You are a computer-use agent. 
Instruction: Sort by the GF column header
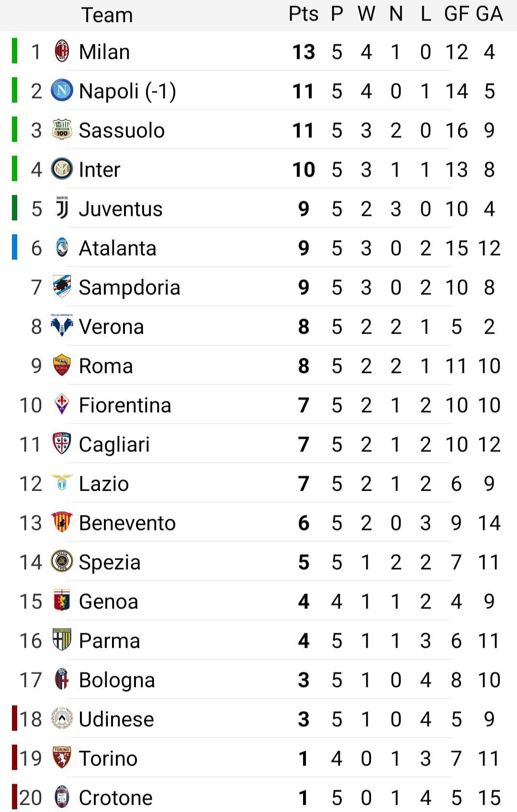pos(456,14)
